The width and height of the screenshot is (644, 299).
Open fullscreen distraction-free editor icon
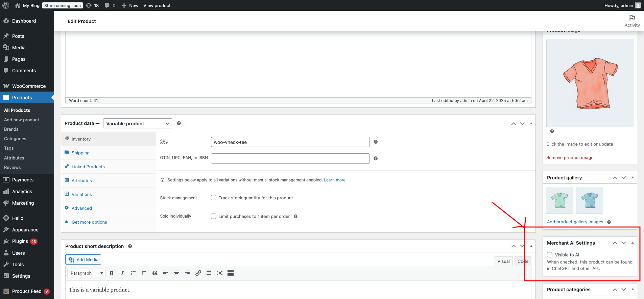pos(220,273)
